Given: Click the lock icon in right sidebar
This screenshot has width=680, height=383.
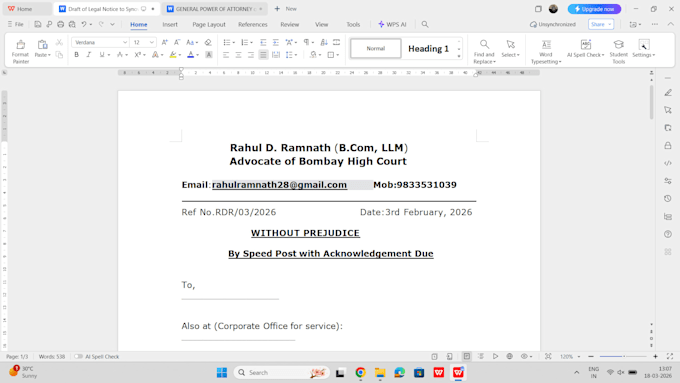Looking at the screenshot, I should pyautogui.click(x=668, y=145).
